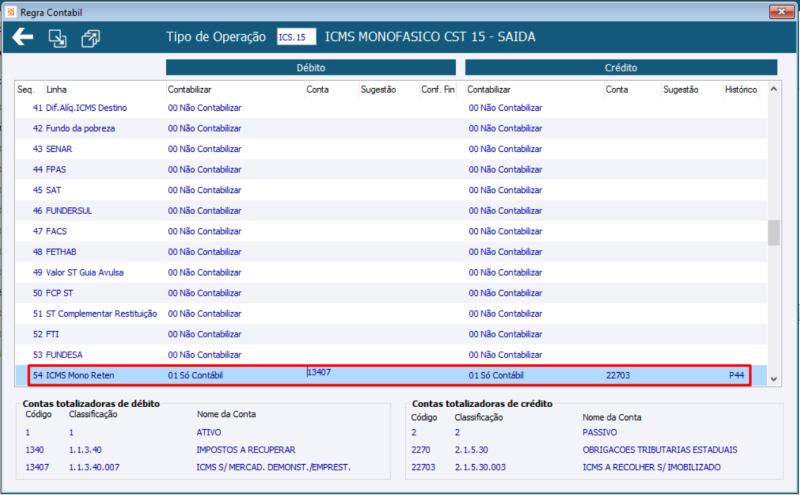Select row 43 SENAR

[x=391, y=149]
